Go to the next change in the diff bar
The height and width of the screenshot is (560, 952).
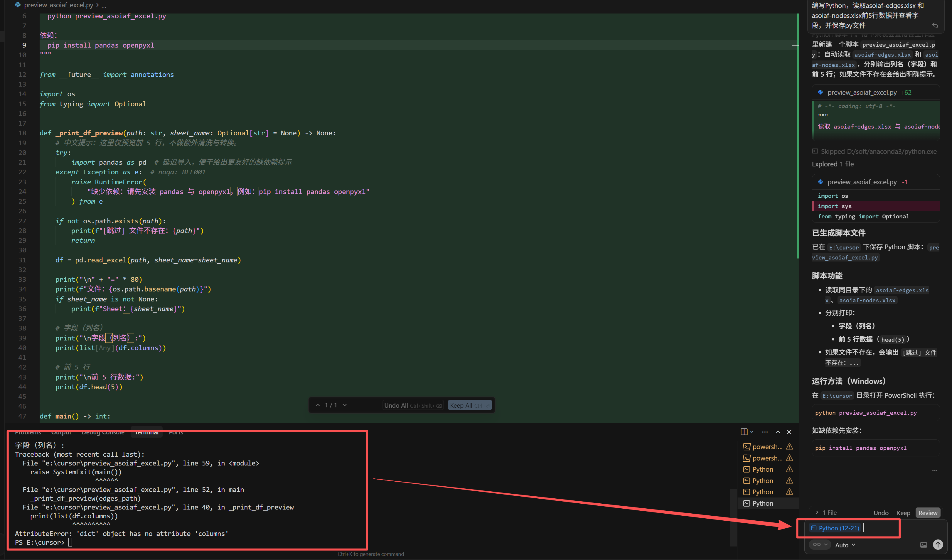pos(345,405)
